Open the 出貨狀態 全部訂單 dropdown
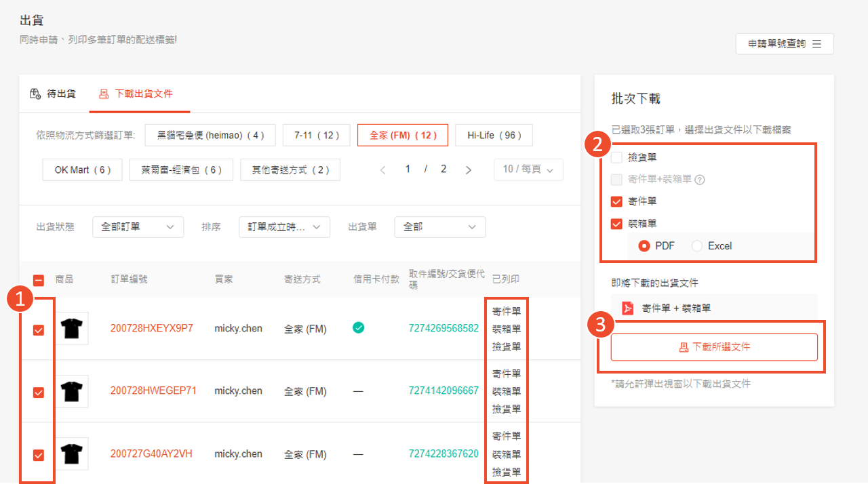Image resolution: width=868 pixels, height=484 pixels. tap(138, 227)
